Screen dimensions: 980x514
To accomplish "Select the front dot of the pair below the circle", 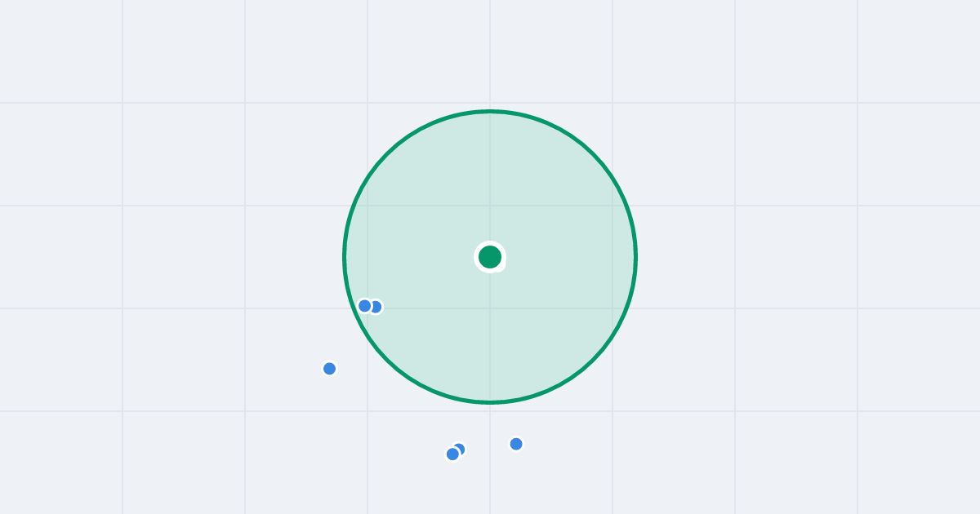I will [453, 454].
